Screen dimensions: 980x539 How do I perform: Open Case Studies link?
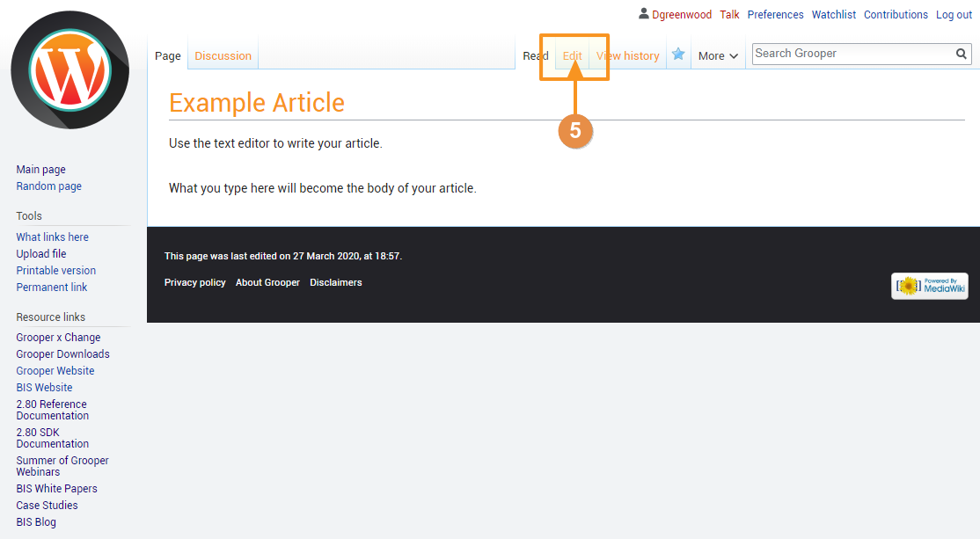(47, 506)
